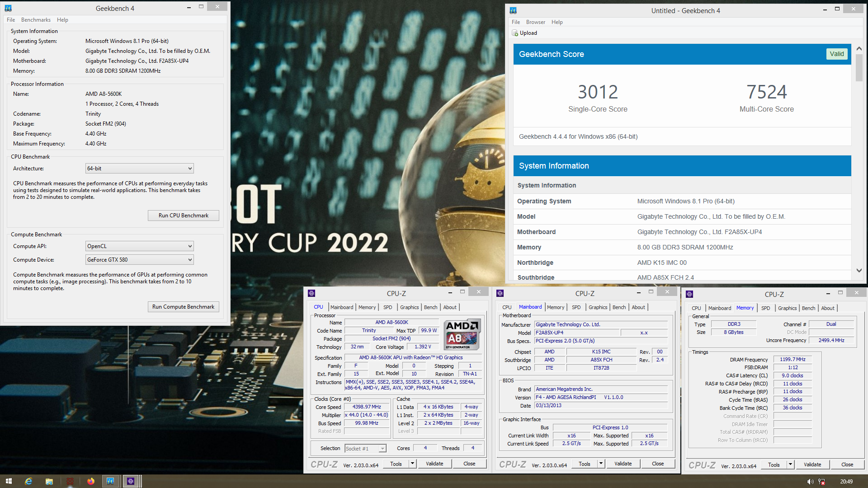868x488 pixels.
Task: Click the Untitled - Geekbench 4 title bar icon
Action: pyautogui.click(x=513, y=10)
